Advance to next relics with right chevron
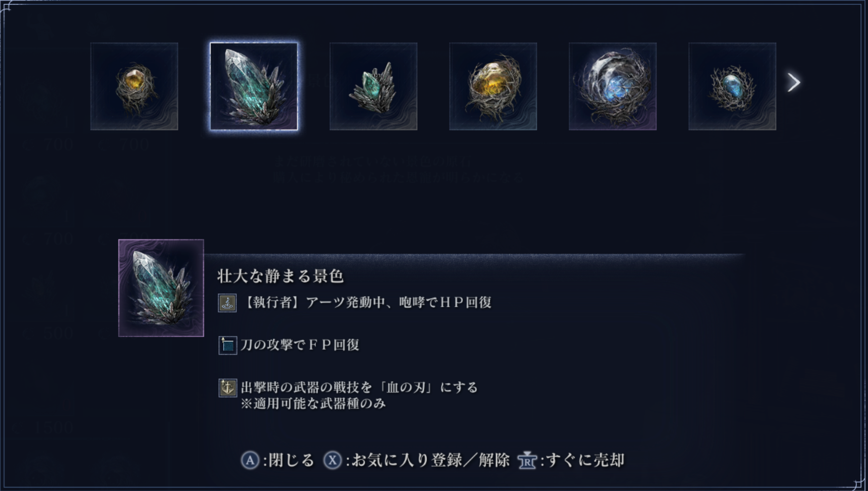This screenshot has width=868, height=491. coord(794,83)
